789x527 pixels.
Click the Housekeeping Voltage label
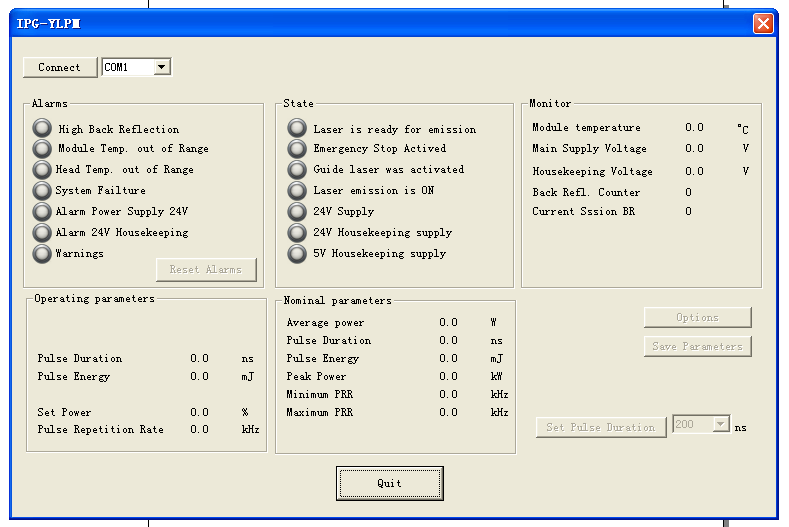(x=592, y=172)
